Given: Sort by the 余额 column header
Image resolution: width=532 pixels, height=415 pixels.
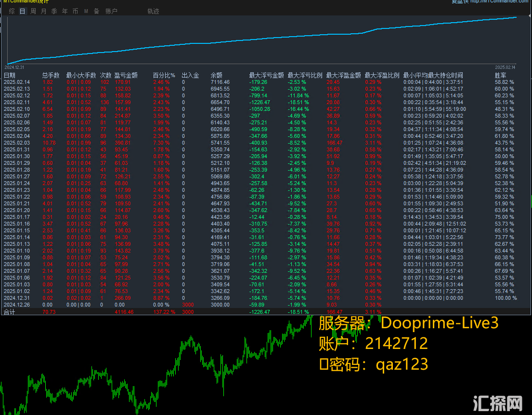Looking at the screenshot, I should click(217, 75).
